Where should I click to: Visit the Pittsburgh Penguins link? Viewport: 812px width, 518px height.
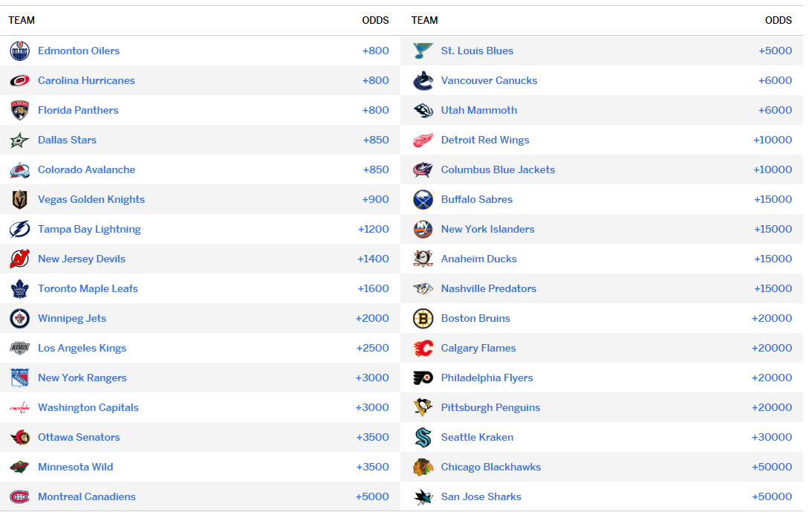(x=490, y=408)
